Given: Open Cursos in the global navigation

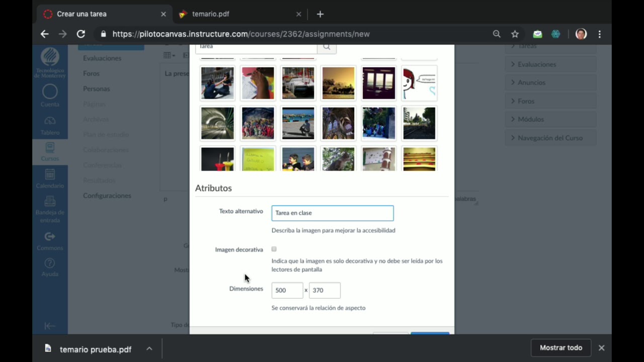Looking at the screenshot, I should 50,152.
